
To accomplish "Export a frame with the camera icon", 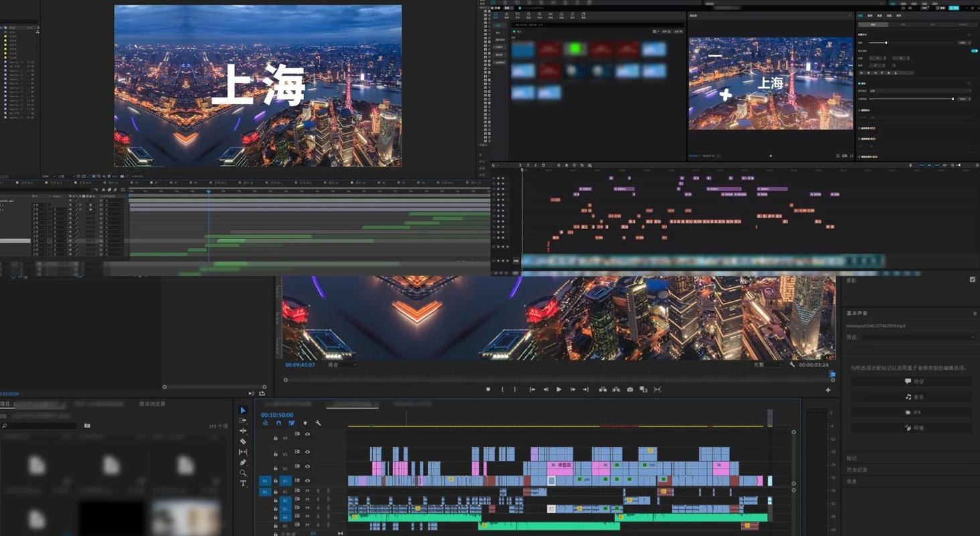I will [630, 389].
